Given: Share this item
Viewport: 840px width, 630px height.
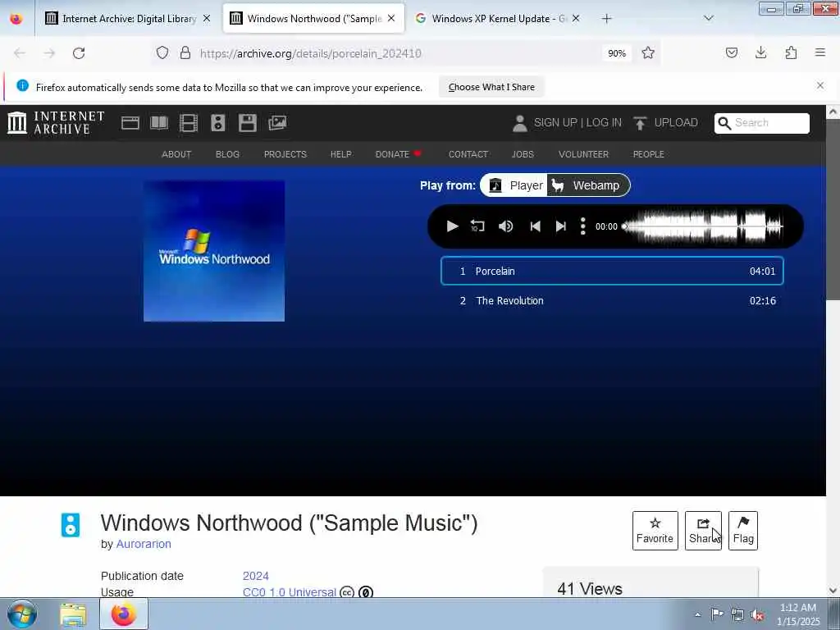Looking at the screenshot, I should [x=703, y=531].
